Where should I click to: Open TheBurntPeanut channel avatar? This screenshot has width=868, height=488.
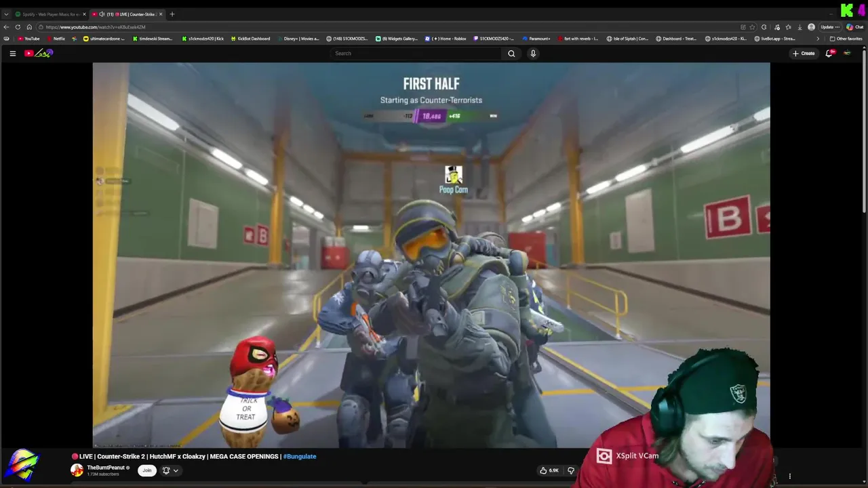(x=77, y=470)
